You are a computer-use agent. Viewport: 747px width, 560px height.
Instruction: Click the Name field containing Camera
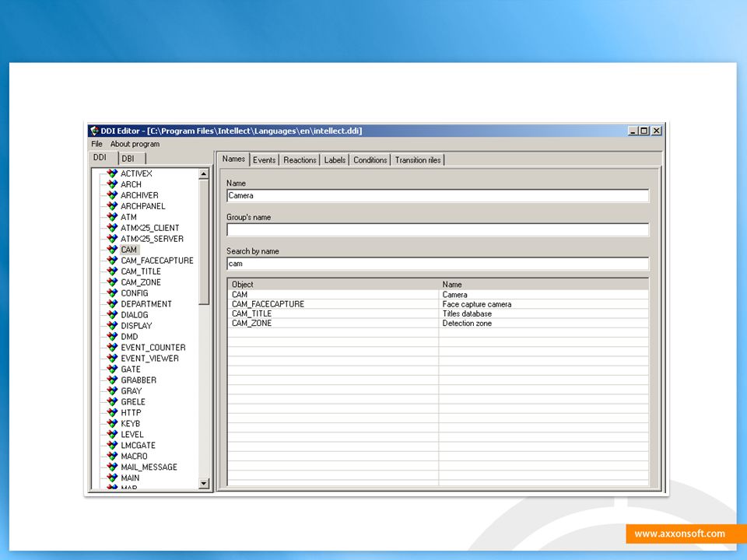click(438, 196)
